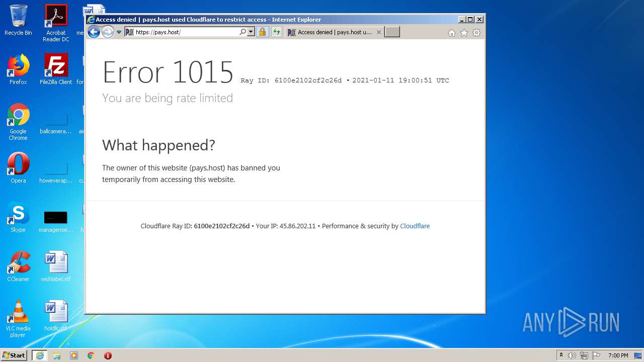The width and height of the screenshot is (644, 362).
Task: Click the 'What happened?' heading
Action: coord(158,145)
